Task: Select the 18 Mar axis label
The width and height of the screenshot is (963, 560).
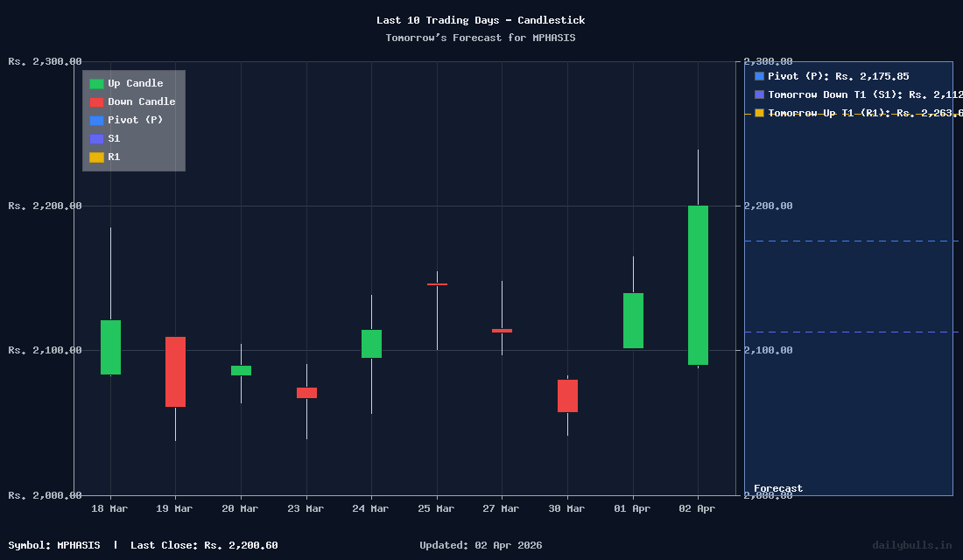Action: [109, 508]
